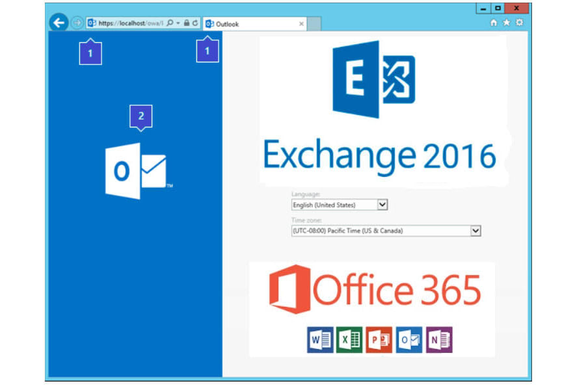Click the browser forward arrow button

click(x=77, y=23)
